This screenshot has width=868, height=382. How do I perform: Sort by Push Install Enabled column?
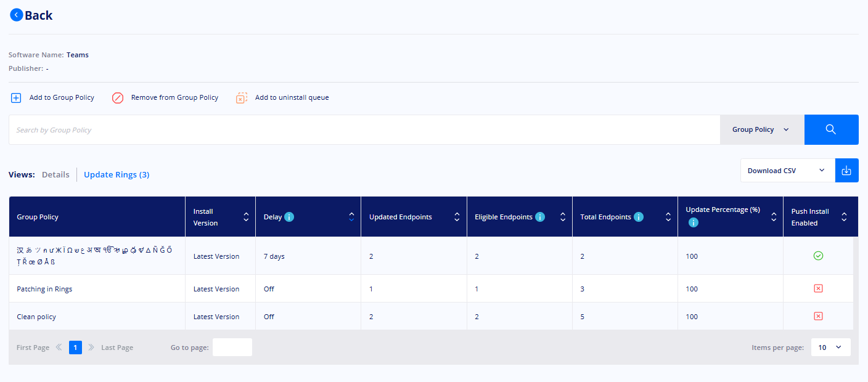click(844, 217)
